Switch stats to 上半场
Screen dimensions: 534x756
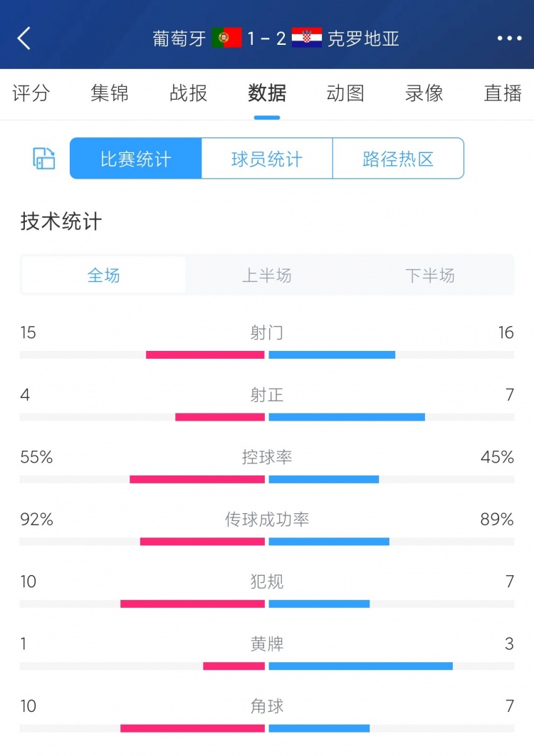click(x=267, y=275)
